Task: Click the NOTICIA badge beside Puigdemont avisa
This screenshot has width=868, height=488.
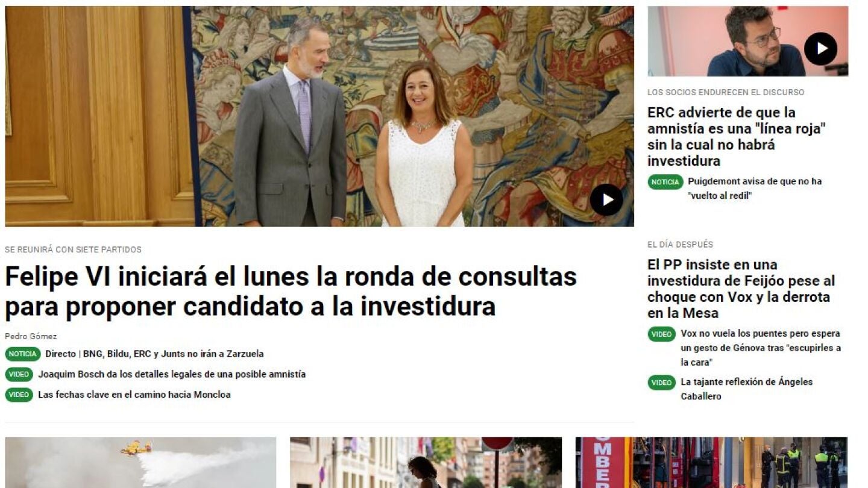Action: tap(665, 182)
